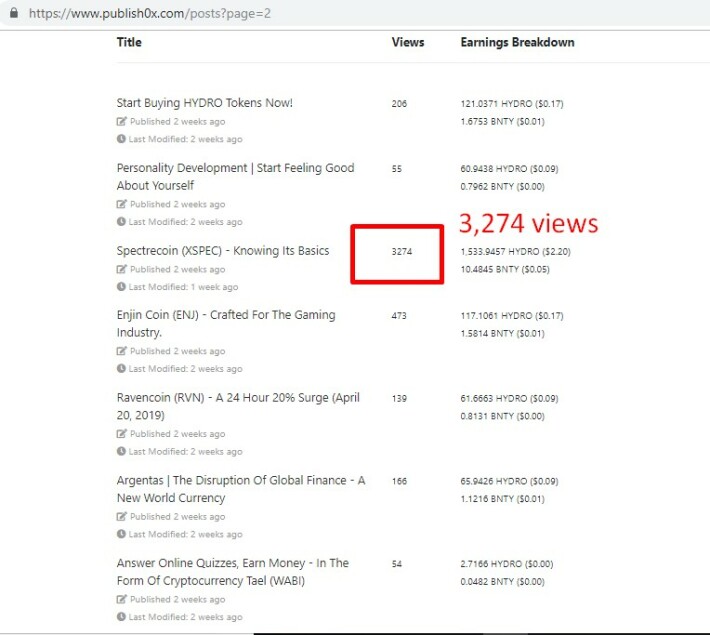This screenshot has height=635, width=710.
Task: Click clock icon under HYDRO Tokens post
Action: [x=121, y=139]
